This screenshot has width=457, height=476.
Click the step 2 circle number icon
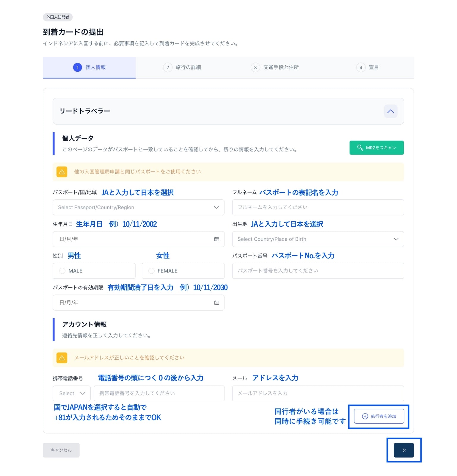tap(168, 68)
